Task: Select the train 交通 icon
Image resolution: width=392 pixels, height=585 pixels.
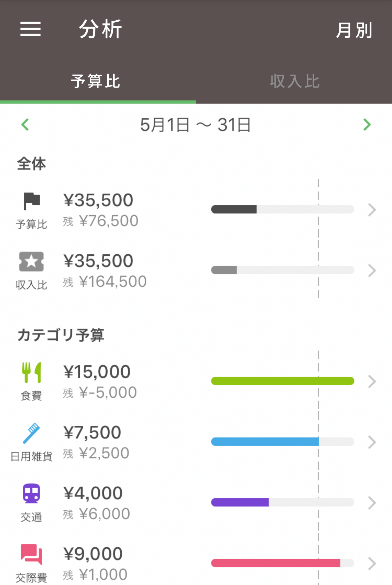Action: tap(31, 494)
